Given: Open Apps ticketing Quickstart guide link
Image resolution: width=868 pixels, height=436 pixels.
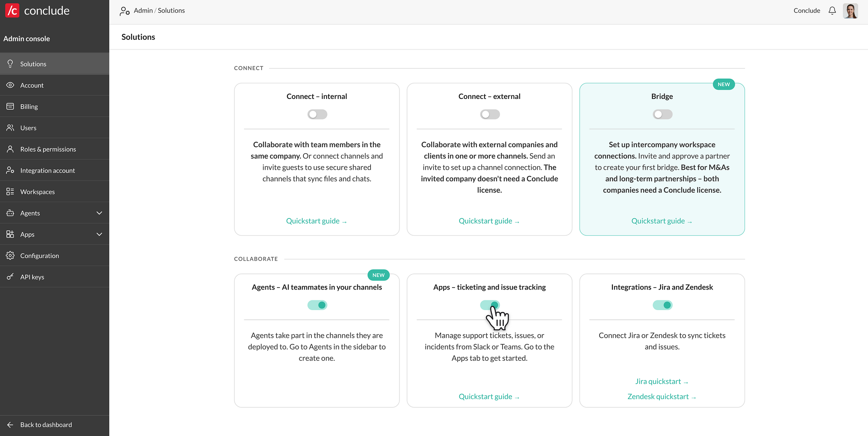Looking at the screenshot, I should (x=489, y=397).
